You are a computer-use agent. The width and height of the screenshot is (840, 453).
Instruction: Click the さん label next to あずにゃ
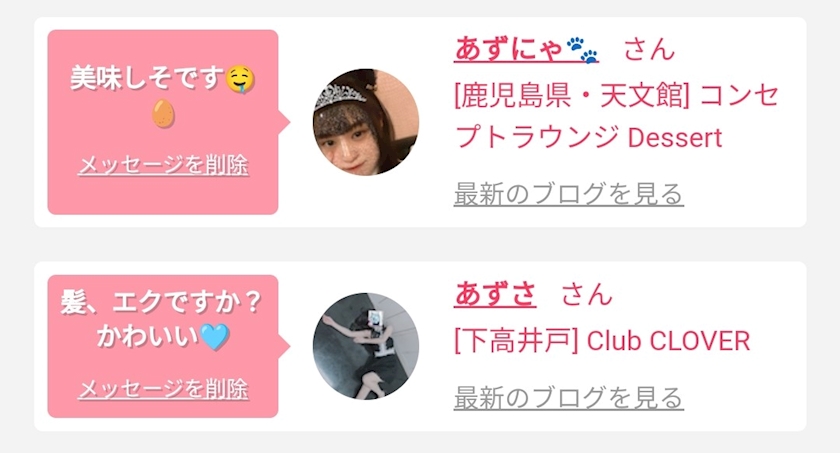pyautogui.click(x=649, y=50)
